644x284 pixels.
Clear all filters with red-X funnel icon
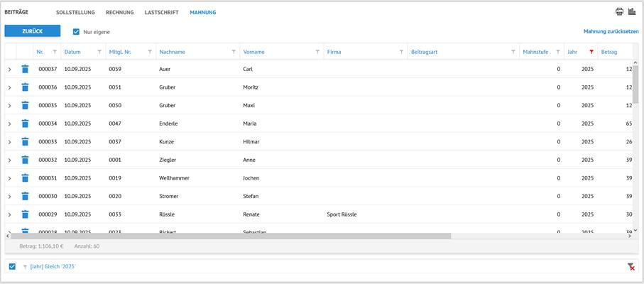(631, 266)
